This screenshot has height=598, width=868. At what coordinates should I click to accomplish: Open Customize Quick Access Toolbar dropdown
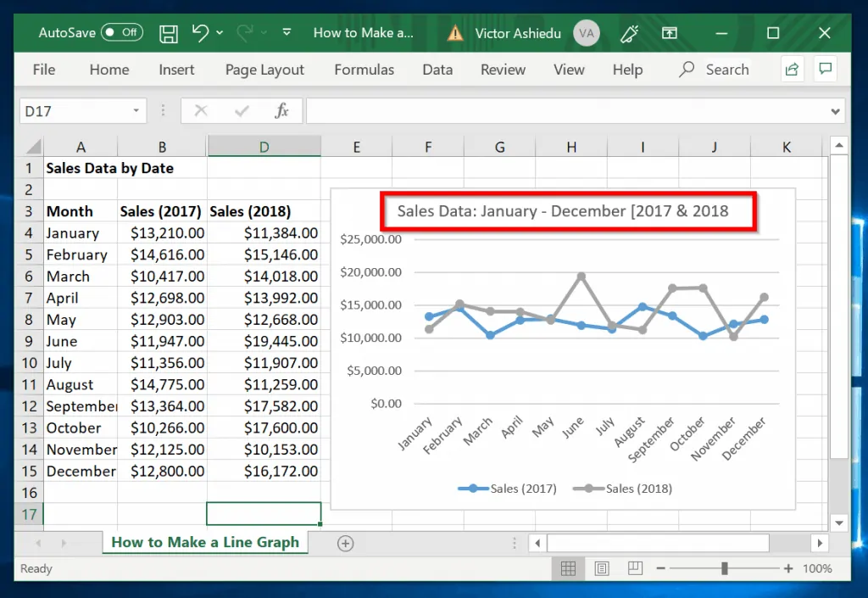pos(287,33)
